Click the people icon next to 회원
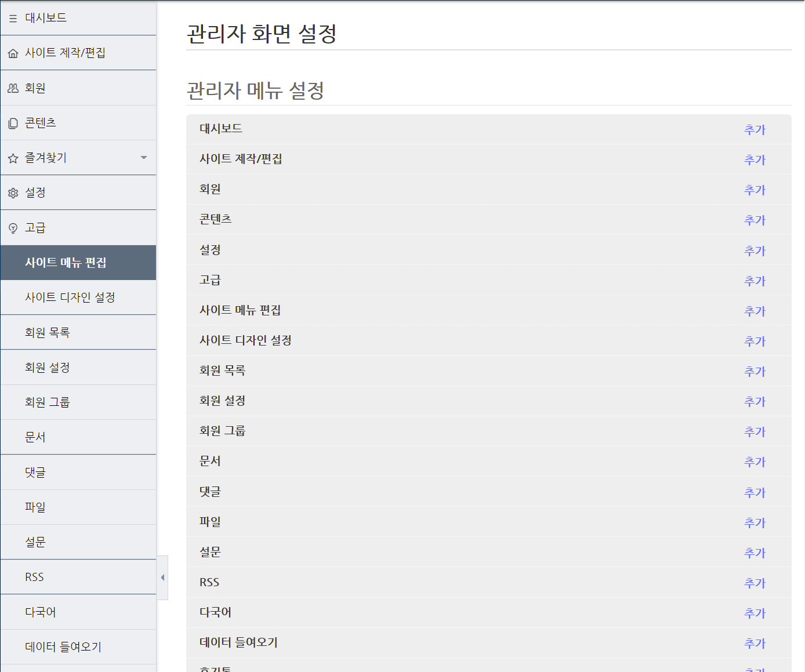This screenshot has width=805, height=672. coord(13,88)
